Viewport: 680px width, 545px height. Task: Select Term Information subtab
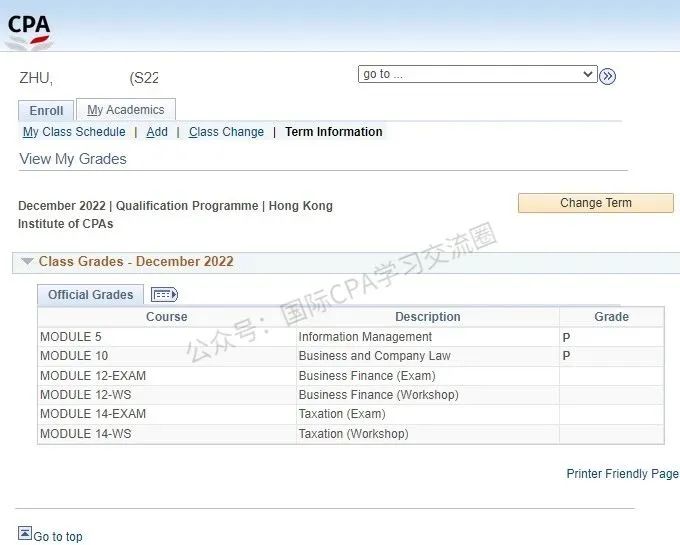(334, 132)
